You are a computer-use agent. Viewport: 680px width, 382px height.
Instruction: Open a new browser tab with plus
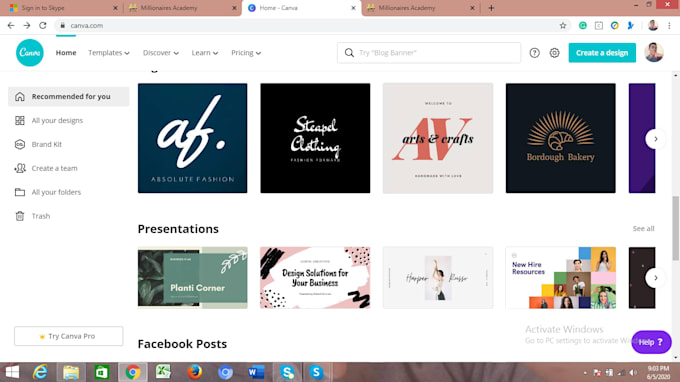(491, 8)
